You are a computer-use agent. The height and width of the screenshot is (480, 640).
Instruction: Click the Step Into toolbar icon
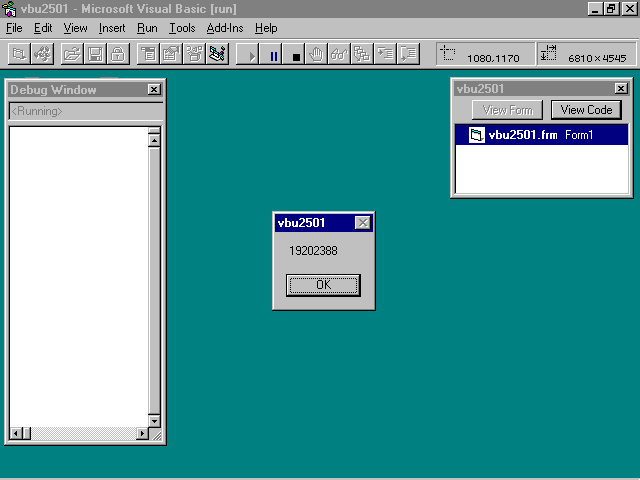(x=386, y=55)
